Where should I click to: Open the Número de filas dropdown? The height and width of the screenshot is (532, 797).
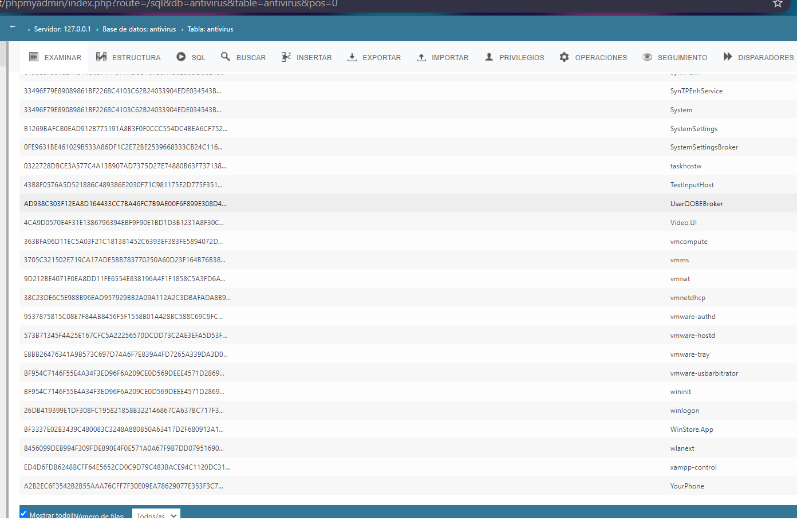[156, 515]
